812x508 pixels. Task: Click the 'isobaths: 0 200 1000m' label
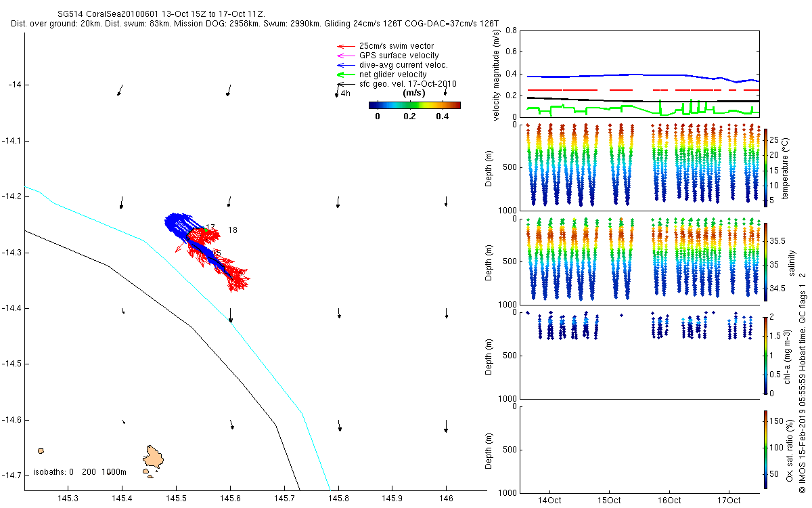[80, 471]
